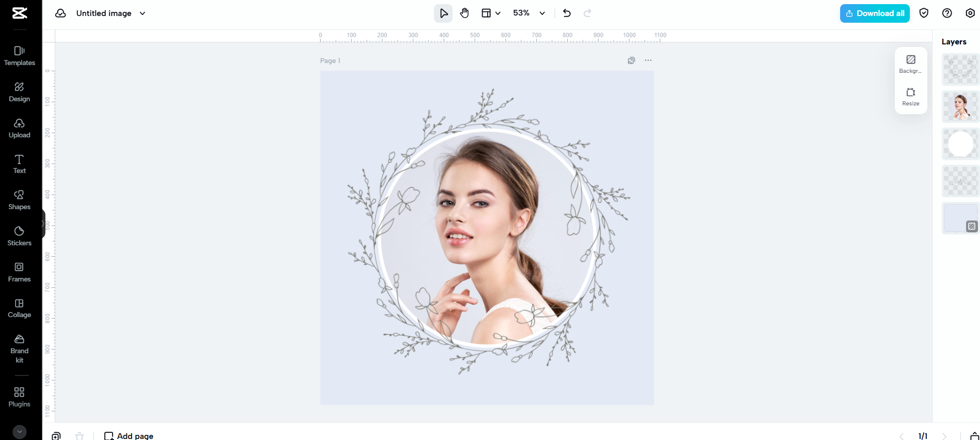Expand the sidebar with the bottom chevron
Screen dimensions: 980x440
20,432
